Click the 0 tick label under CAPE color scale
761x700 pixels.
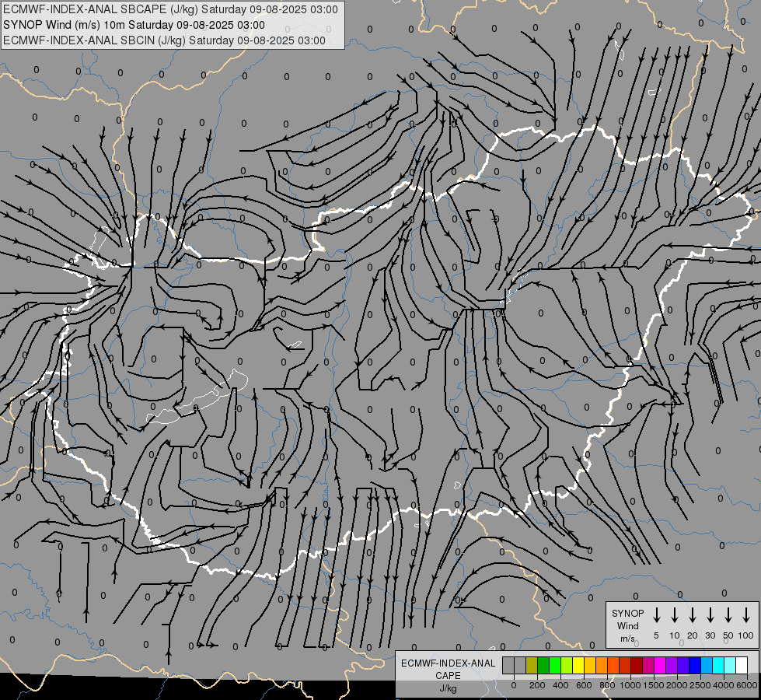point(514,685)
